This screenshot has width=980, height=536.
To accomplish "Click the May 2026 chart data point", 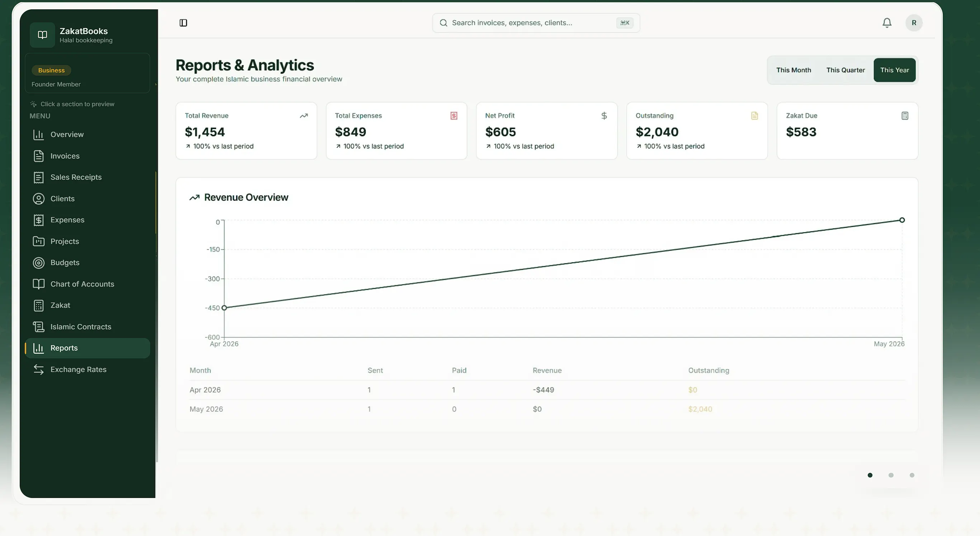I will tap(901, 220).
